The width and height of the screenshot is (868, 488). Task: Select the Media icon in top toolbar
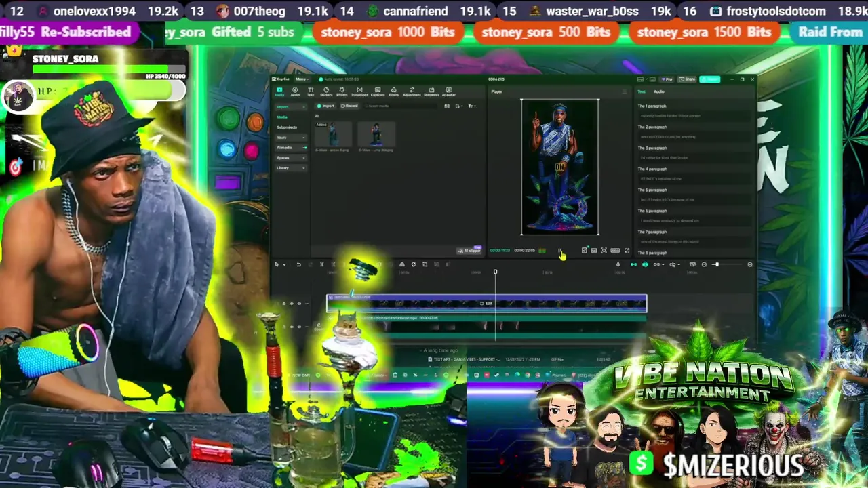(x=279, y=91)
